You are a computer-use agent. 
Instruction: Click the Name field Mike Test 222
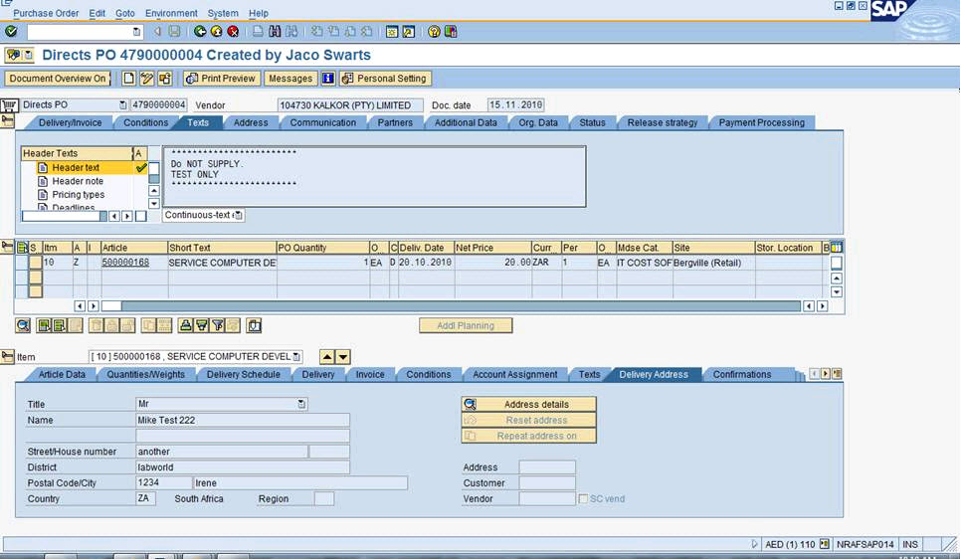(x=243, y=421)
